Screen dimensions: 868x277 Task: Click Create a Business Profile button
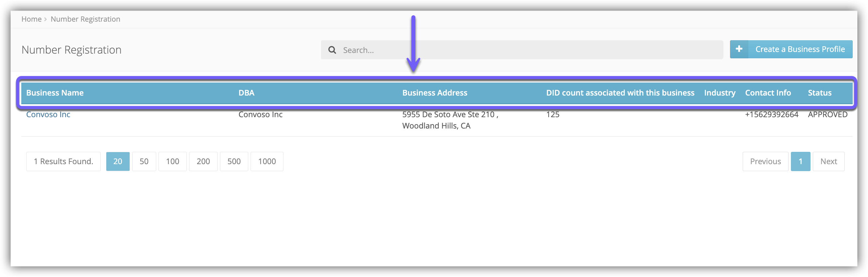click(x=800, y=49)
